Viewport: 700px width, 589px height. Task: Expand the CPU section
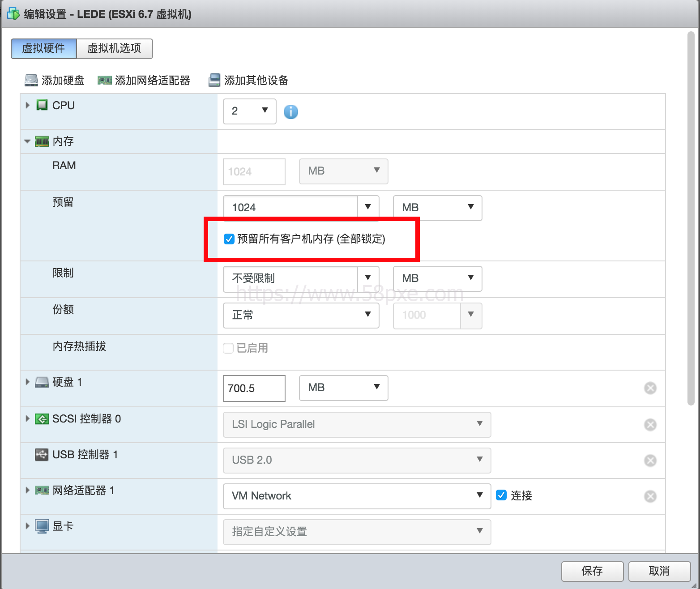pos(28,105)
